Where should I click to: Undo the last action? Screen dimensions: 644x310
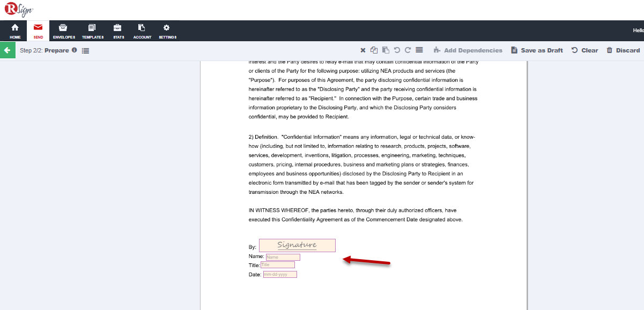point(397,50)
